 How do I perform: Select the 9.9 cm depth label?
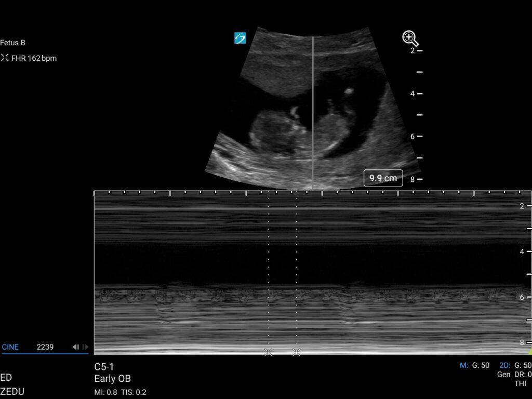point(383,178)
